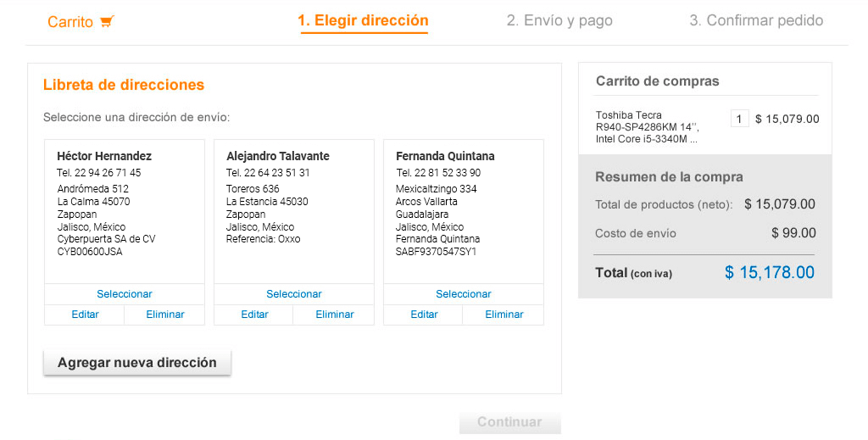
Task: Remove Alejandro Talavante's address with Eliminar
Action: 335,315
